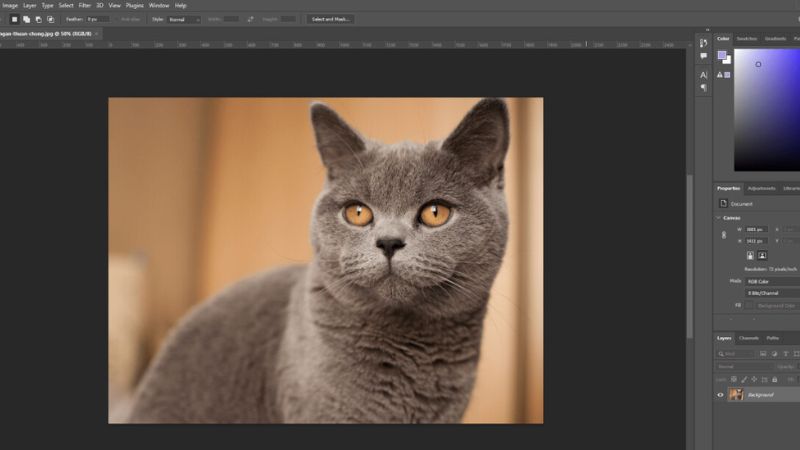Open the Style dropdown set to Normal

(x=183, y=19)
